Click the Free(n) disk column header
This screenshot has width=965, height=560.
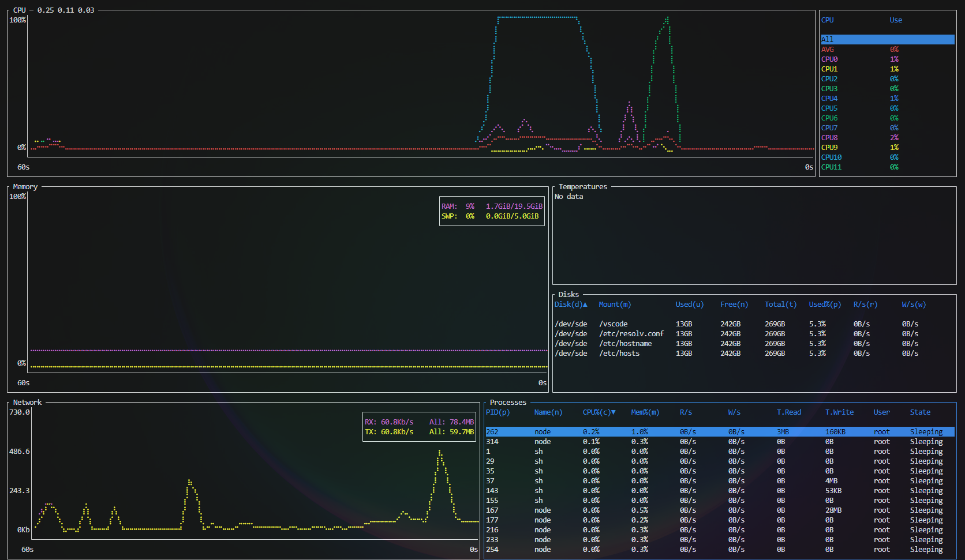[734, 305]
